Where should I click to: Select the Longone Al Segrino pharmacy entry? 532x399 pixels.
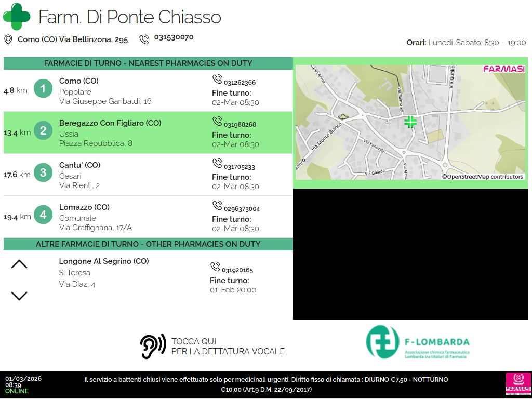point(104,272)
